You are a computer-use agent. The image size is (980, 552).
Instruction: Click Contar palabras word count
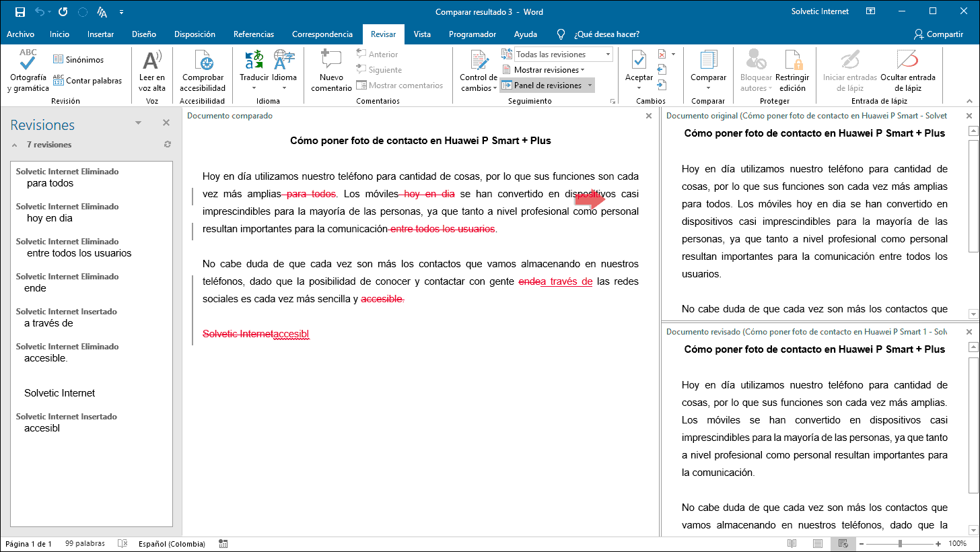pyautogui.click(x=87, y=81)
